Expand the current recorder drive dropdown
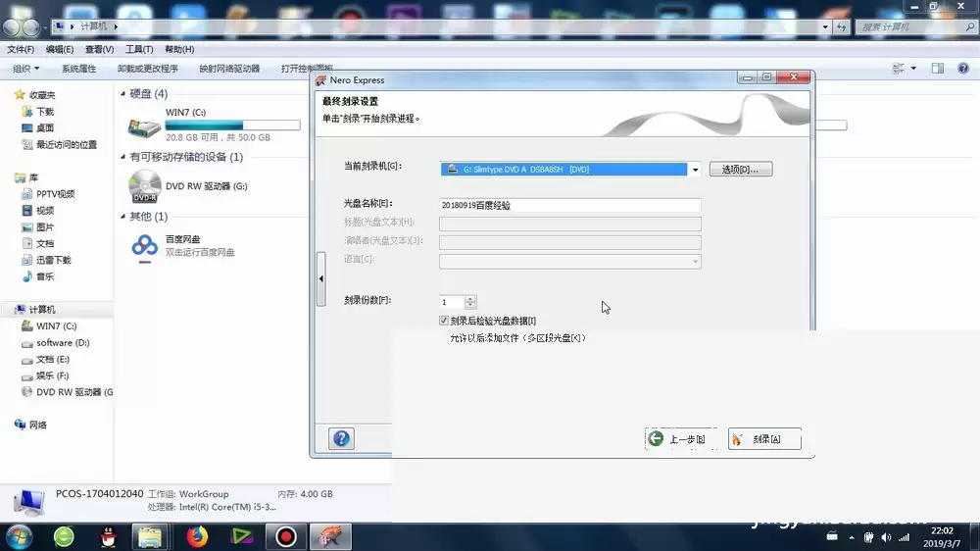The height and width of the screenshot is (551, 980). pos(695,170)
